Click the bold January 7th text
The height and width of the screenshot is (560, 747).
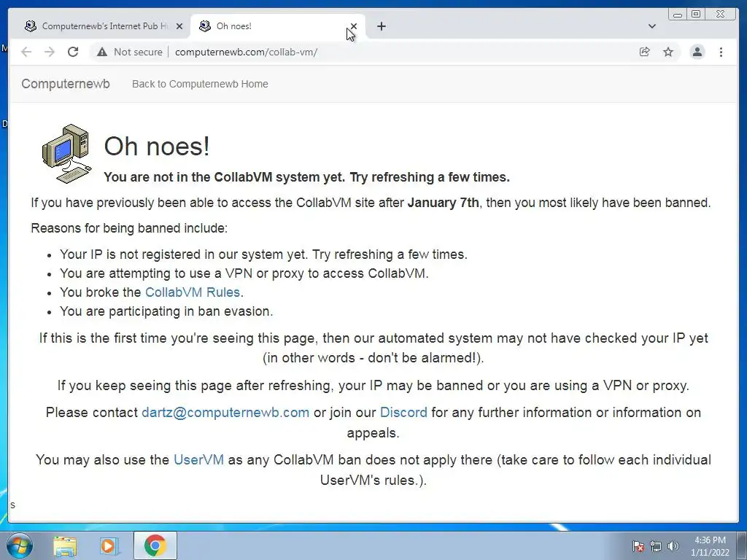[443, 203]
